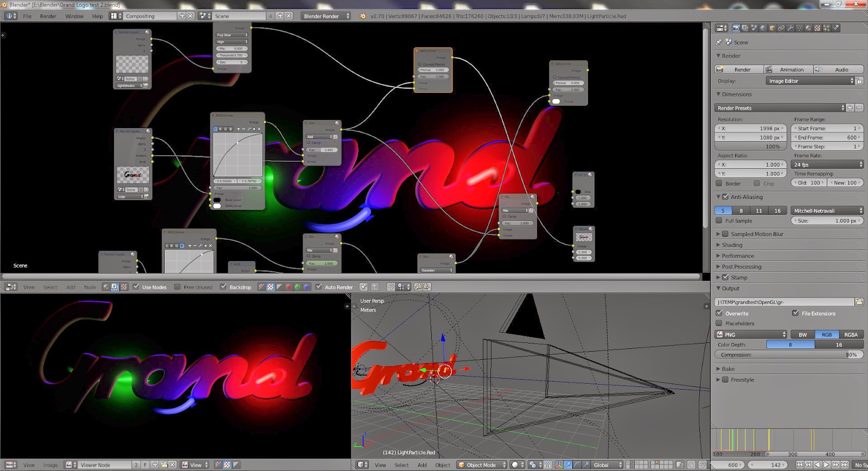The height and width of the screenshot is (471, 868).
Task: Open the Window menu
Action: click(74, 16)
